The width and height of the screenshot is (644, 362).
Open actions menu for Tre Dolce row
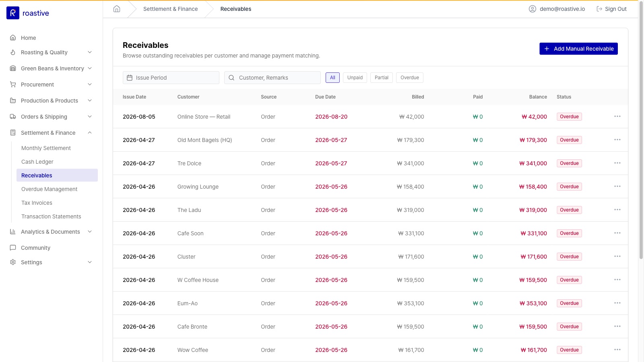tap(617, 163)
